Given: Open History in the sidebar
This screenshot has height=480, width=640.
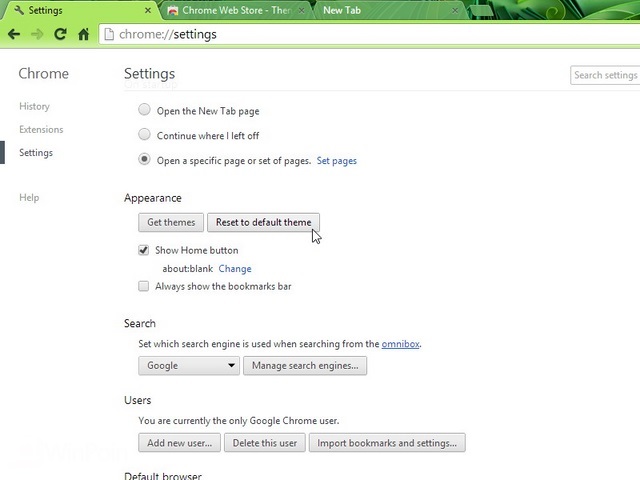Looking at the screenshot, I should click(34, 106).
